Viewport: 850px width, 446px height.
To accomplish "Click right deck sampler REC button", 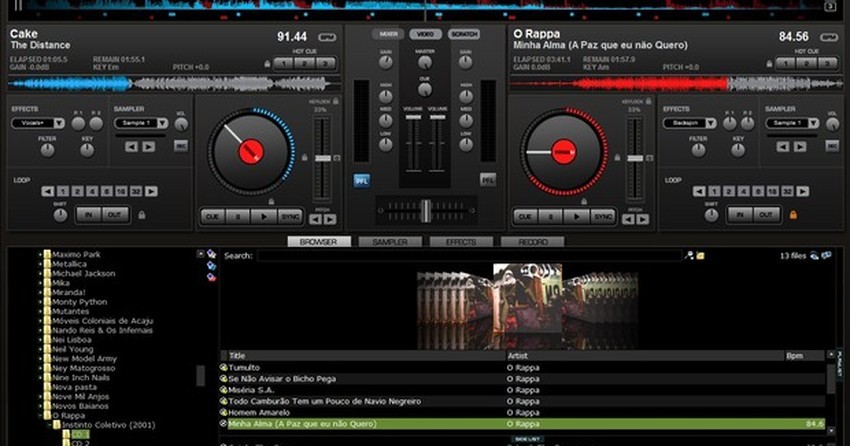I will [x=832, y=146].
